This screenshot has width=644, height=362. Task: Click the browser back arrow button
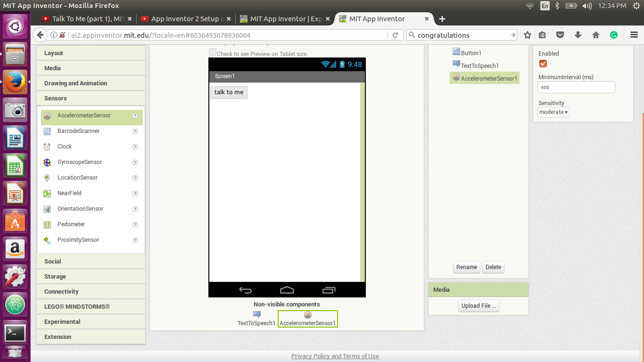click(40, 35)
